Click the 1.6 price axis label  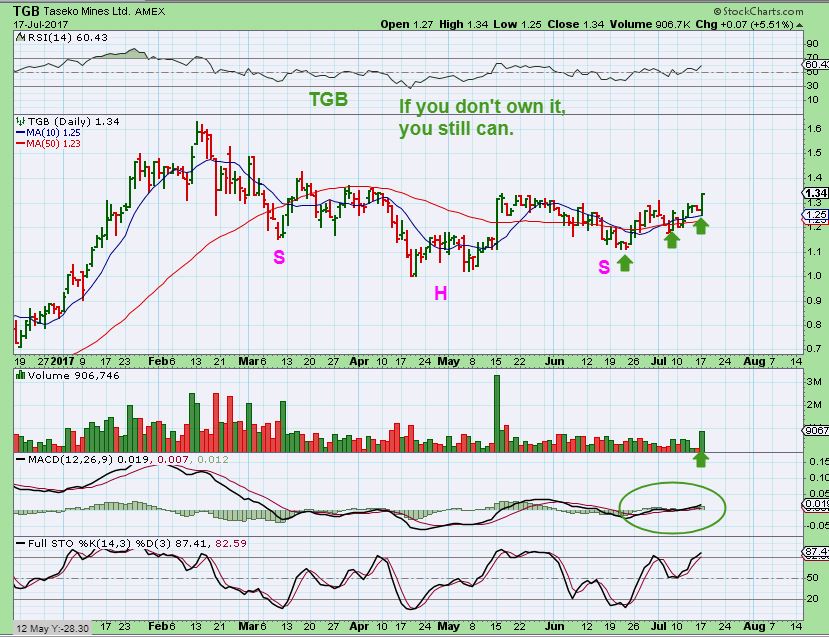click(815, 129)
